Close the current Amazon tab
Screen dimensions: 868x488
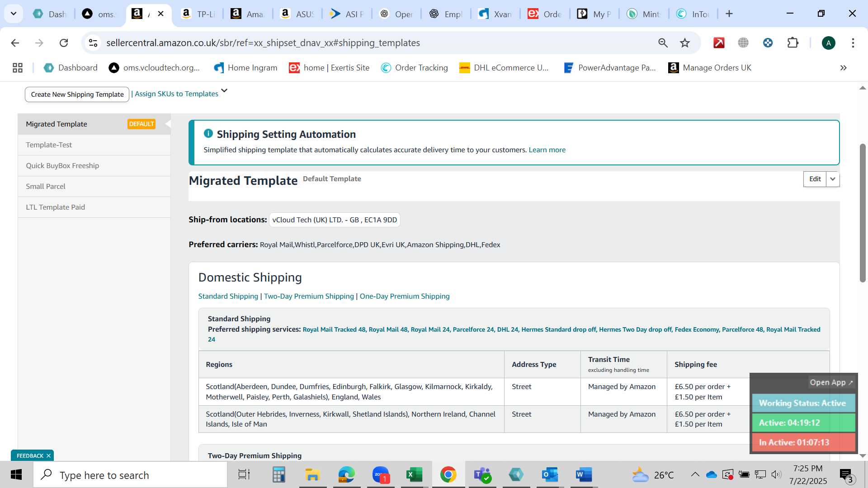160,14
